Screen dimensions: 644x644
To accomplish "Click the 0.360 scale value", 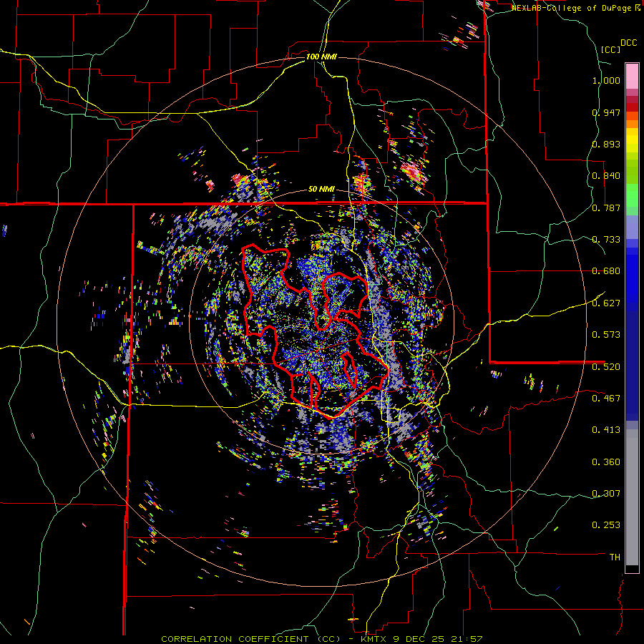I will pyautogui.click(x=606, y=462).
